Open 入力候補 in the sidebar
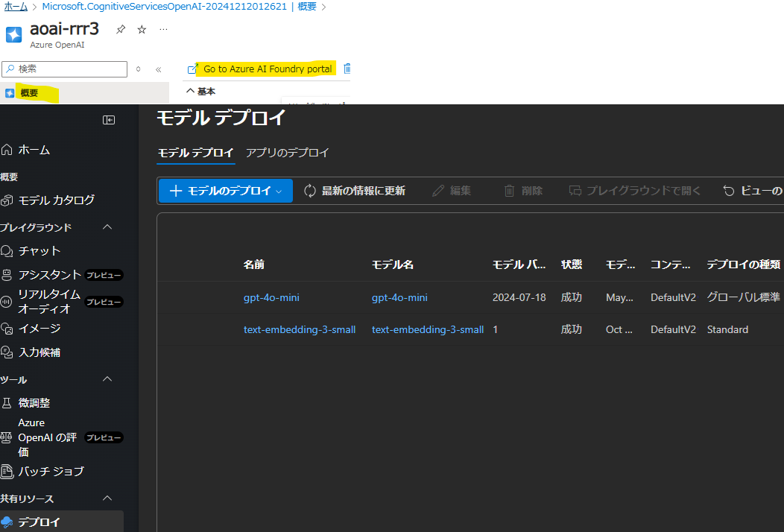The height and width of the screenshot is (532, 784). (39, 352)
